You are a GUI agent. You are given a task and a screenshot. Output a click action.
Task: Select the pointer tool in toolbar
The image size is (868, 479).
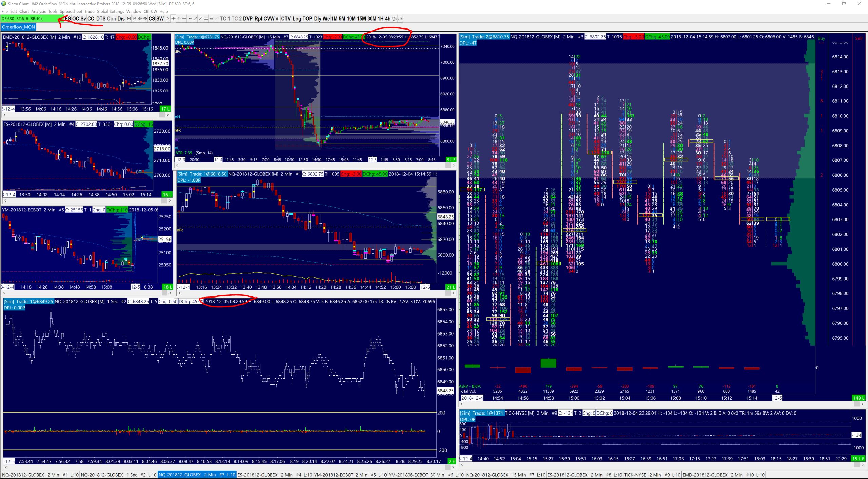168,19
